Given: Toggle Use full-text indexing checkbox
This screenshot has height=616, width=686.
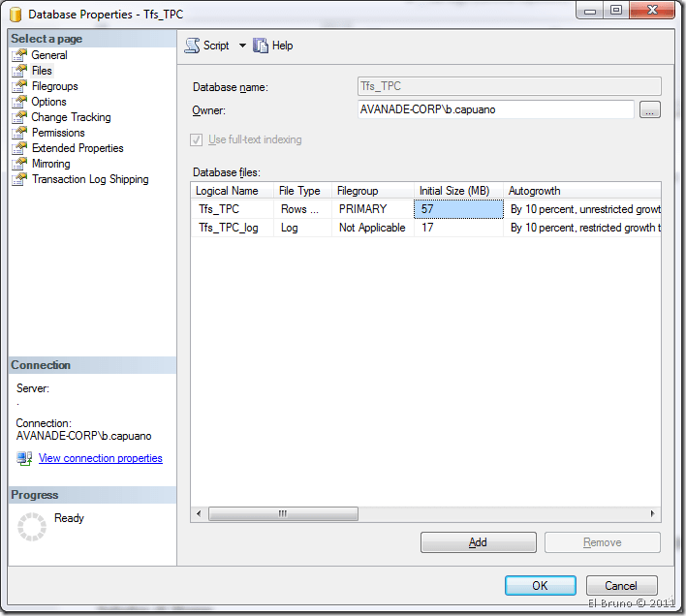Looking at the screenshot, I should click(x=200, y=139).
